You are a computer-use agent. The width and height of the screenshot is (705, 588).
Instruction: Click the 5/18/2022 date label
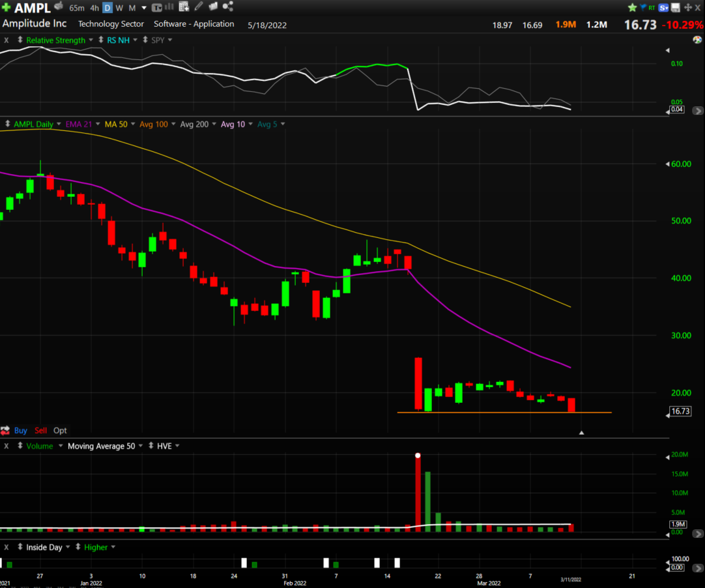(267, 25)
